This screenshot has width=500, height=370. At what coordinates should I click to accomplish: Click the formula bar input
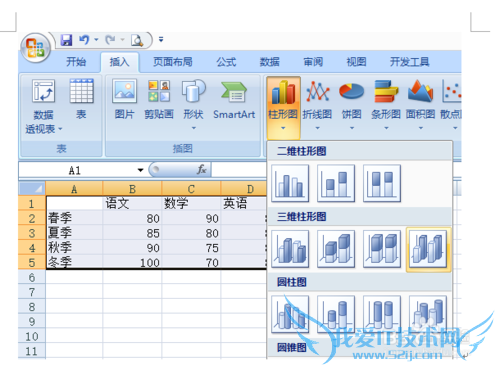[239, 170]
